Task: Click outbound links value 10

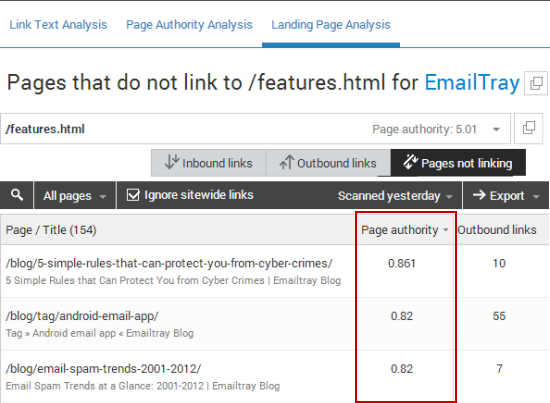Action: coord(499,263)
